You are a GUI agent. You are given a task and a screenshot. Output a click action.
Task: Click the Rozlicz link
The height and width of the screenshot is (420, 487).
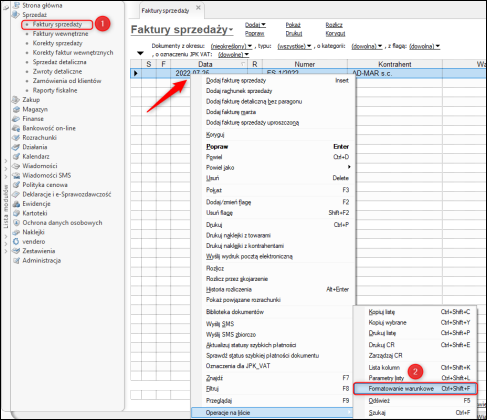[334, 25]
